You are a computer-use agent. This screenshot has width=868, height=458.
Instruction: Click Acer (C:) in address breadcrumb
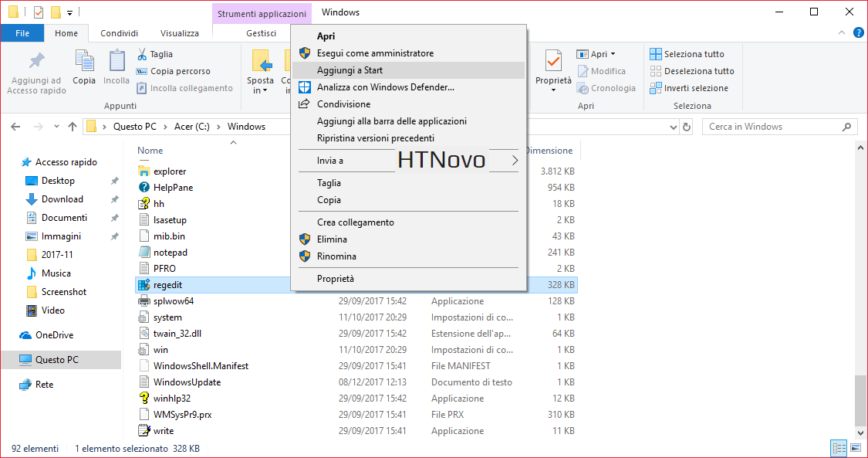191,126
